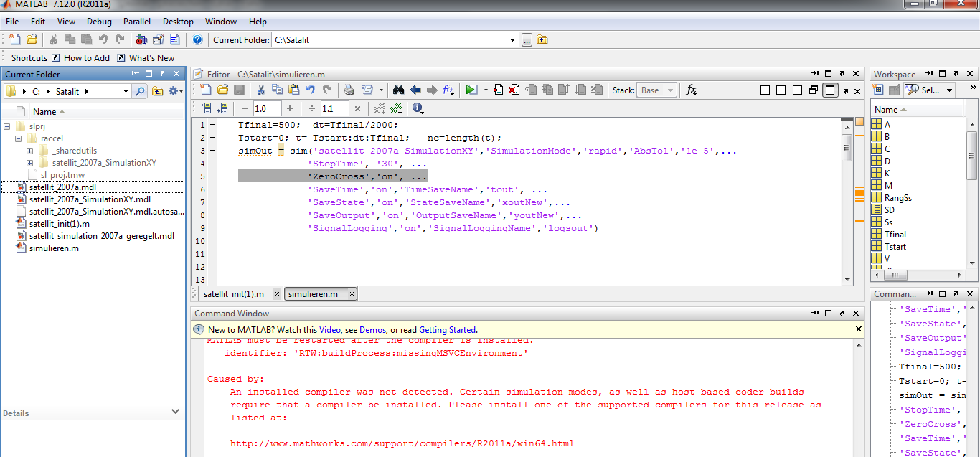The height and width of the screenshot is (457, 980).
Task: Set or clear breakpoint icon in Editor
Action: 499,90
